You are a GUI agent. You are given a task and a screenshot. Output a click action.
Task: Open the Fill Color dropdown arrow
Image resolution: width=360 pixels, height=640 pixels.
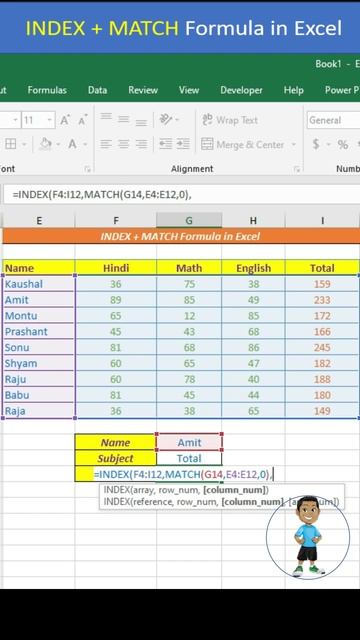point(59,144)
